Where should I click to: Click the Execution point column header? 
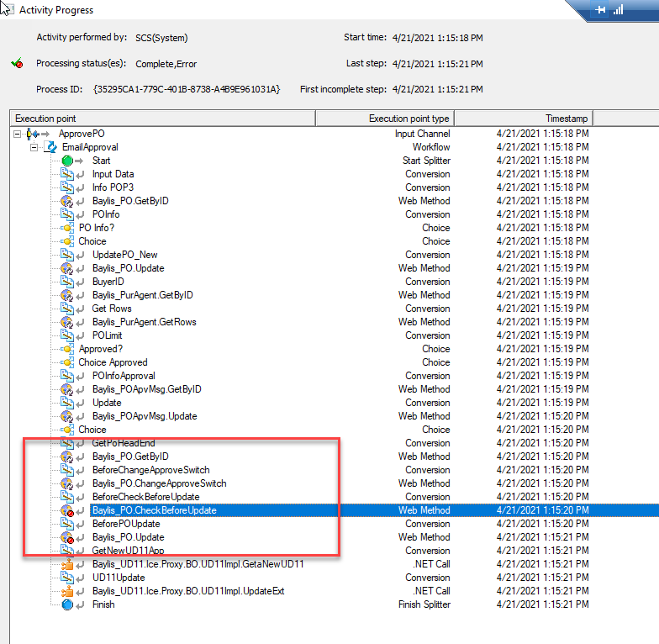162,119
